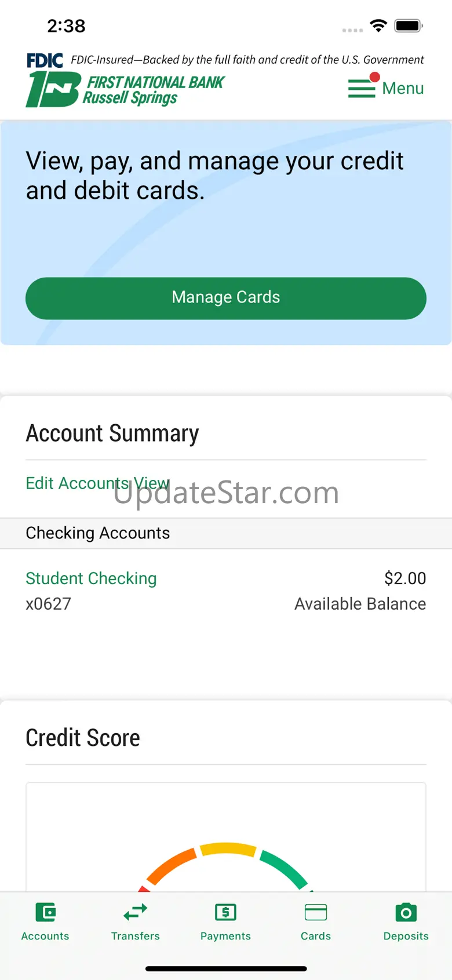Screen dimensions: 452x980
Task: Open the hamburger Menu icon
Action: [x=362, y=89]
